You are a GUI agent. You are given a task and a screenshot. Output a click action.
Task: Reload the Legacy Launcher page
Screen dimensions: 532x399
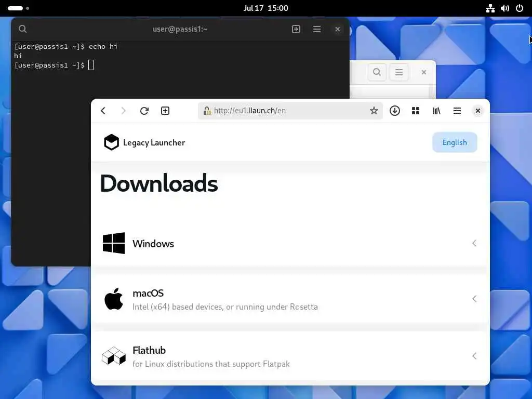click(x=144, y=111)
